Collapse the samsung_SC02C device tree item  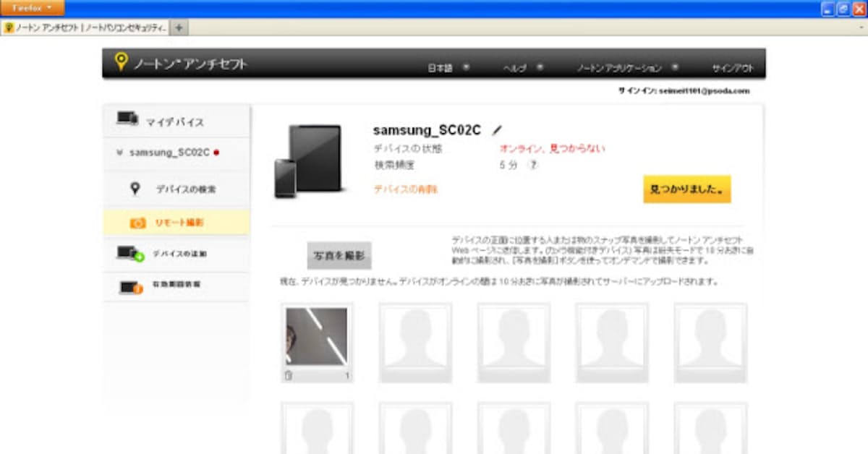119,153
